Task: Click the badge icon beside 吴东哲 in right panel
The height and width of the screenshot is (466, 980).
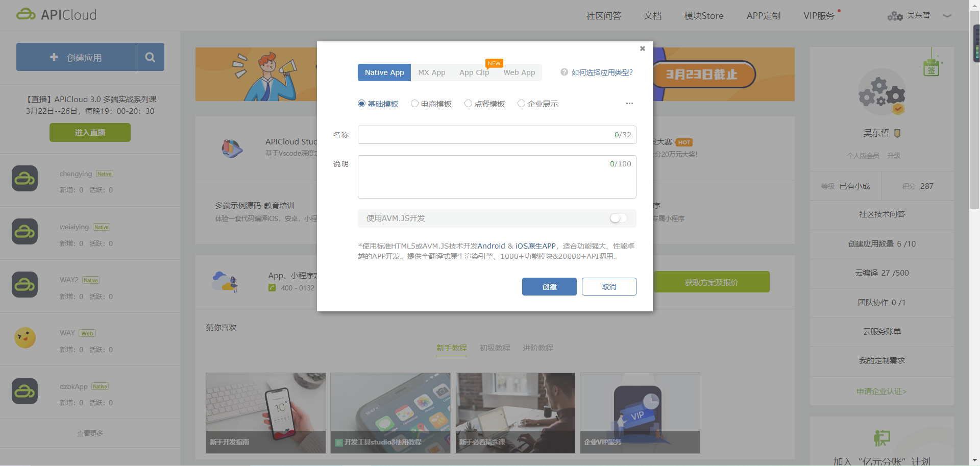Action: pos(897,133)
